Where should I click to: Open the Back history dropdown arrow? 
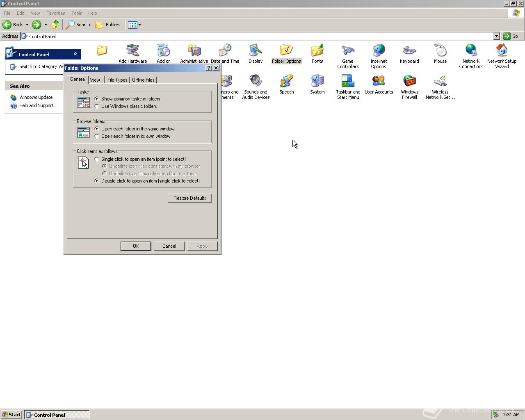tap(27, 25)
